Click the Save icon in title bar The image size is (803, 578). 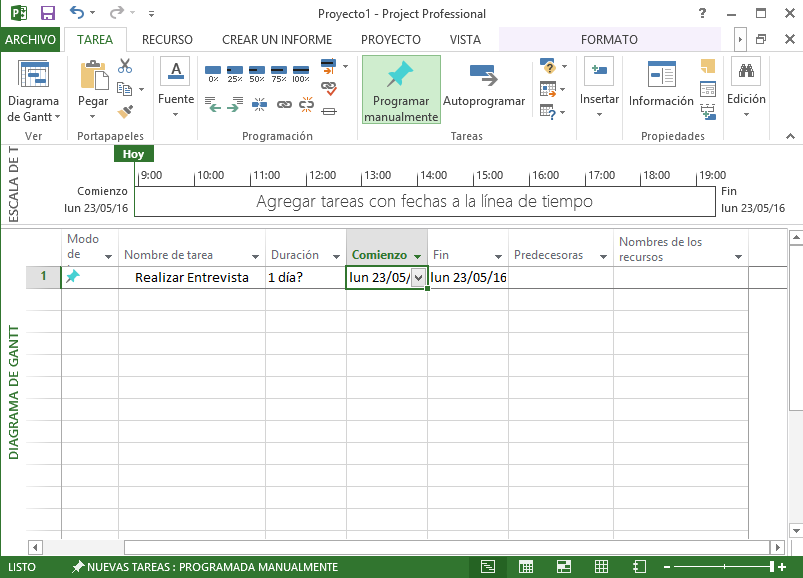tap(47, 14)
